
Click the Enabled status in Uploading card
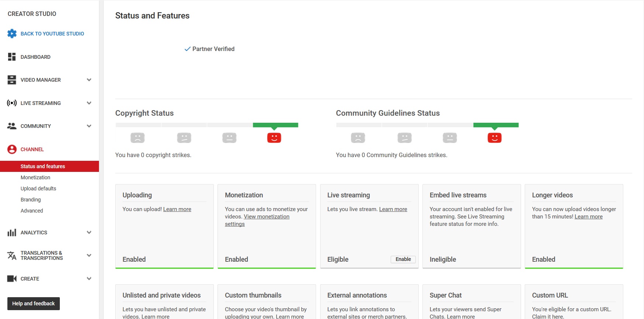coord(134,259)
